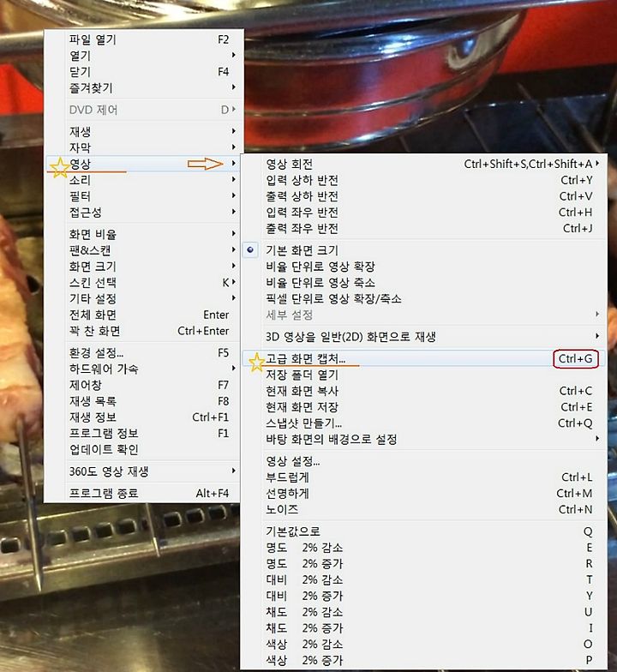Open the 필터 submenu
The height and width of the screenshot is (672, 617).
144,195
